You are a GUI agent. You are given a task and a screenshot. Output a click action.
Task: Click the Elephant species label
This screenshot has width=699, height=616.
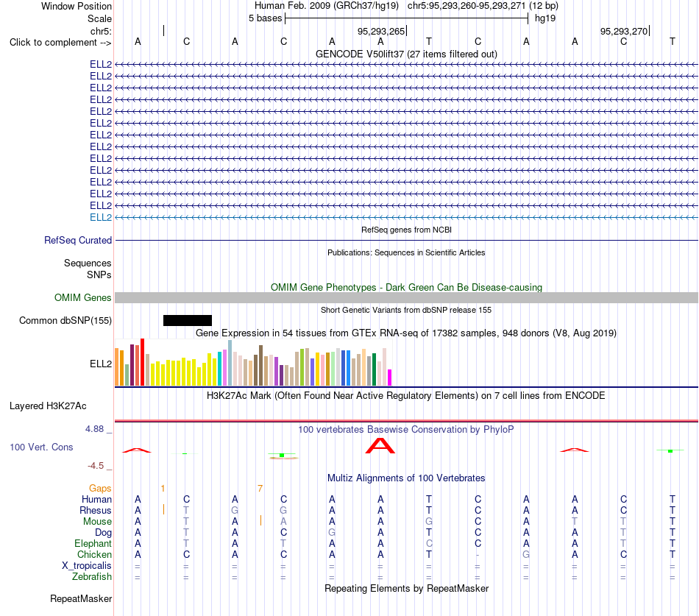click(x=93, y=543)
